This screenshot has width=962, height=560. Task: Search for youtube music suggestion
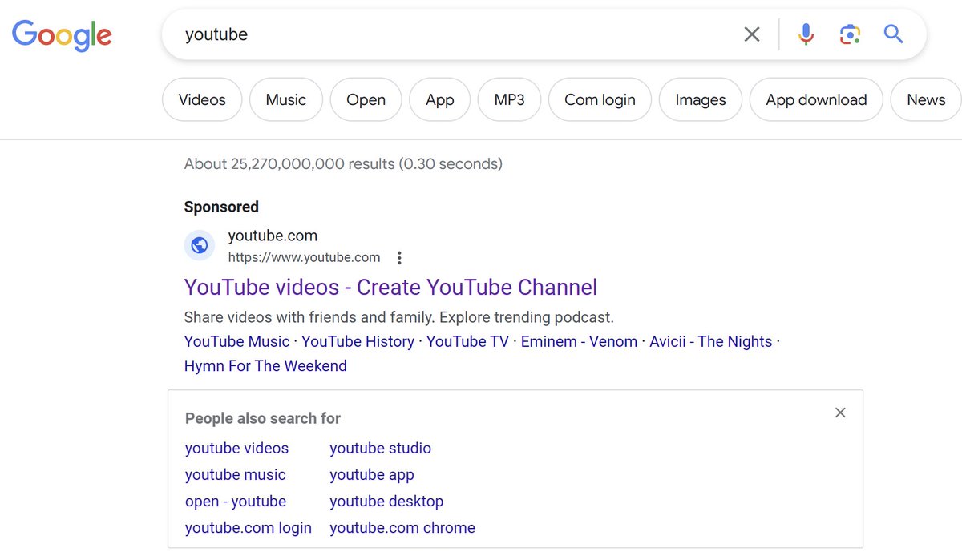[235, 475]
